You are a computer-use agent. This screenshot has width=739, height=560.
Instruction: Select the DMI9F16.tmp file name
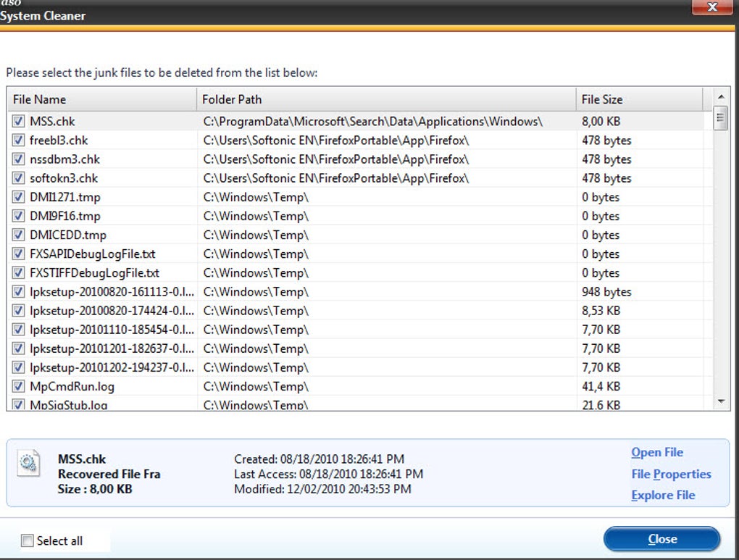click(65, 217)
